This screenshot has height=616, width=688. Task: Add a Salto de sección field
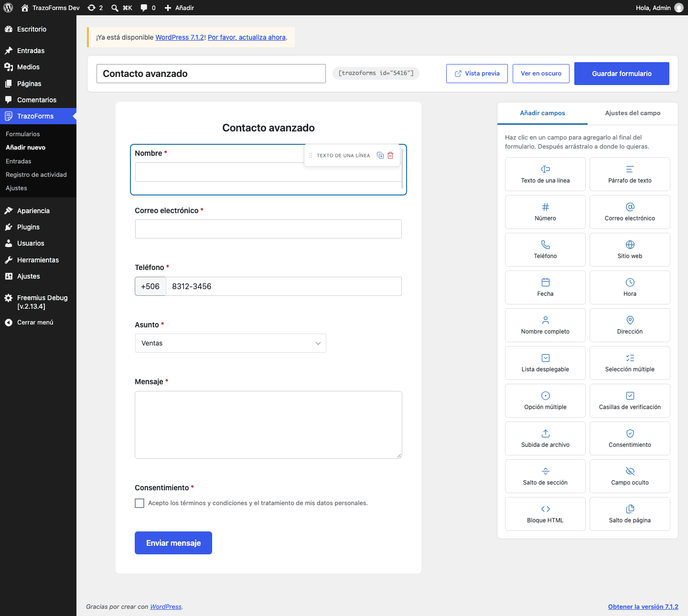pyautogui.click(x=545, y=476)
